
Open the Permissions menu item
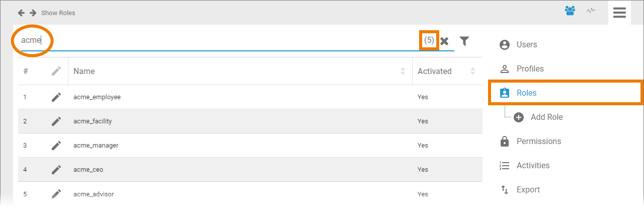[x=538, y=142]
